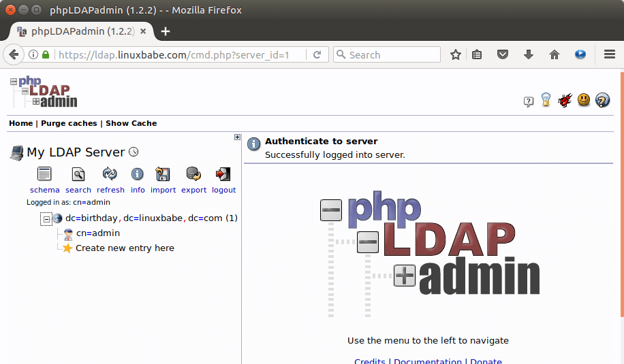Open server info icon
624x364 pixels.
[138, 174]
